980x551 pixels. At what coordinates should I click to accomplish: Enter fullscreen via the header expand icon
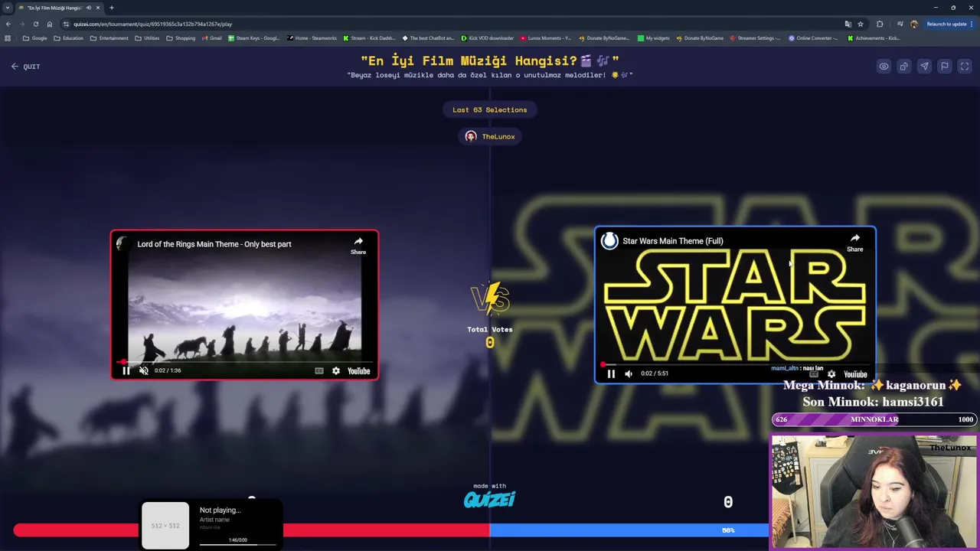[x=965, y=67]
